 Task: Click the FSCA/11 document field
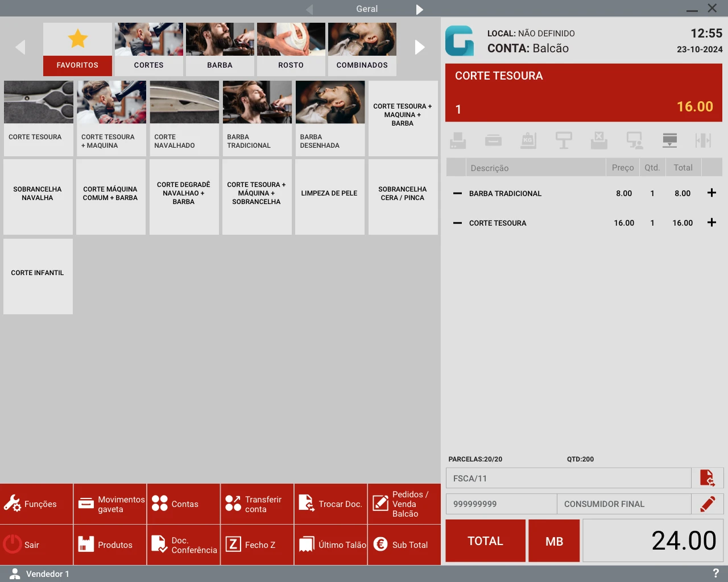[568, 478]
